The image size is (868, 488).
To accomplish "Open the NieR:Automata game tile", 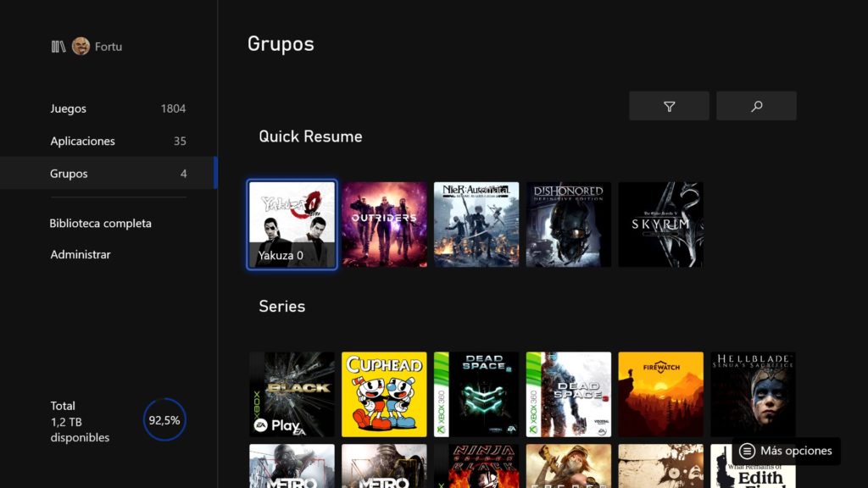I will [476, 225].
